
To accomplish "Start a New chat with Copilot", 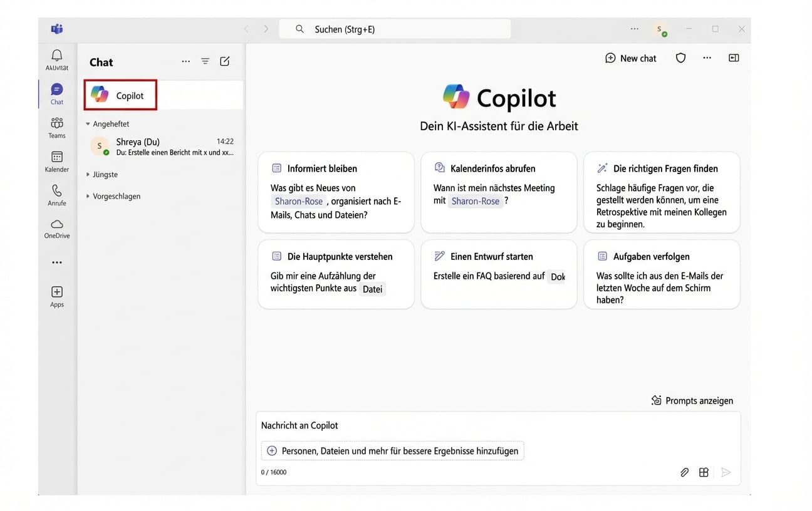I will [x=630, y=58].
